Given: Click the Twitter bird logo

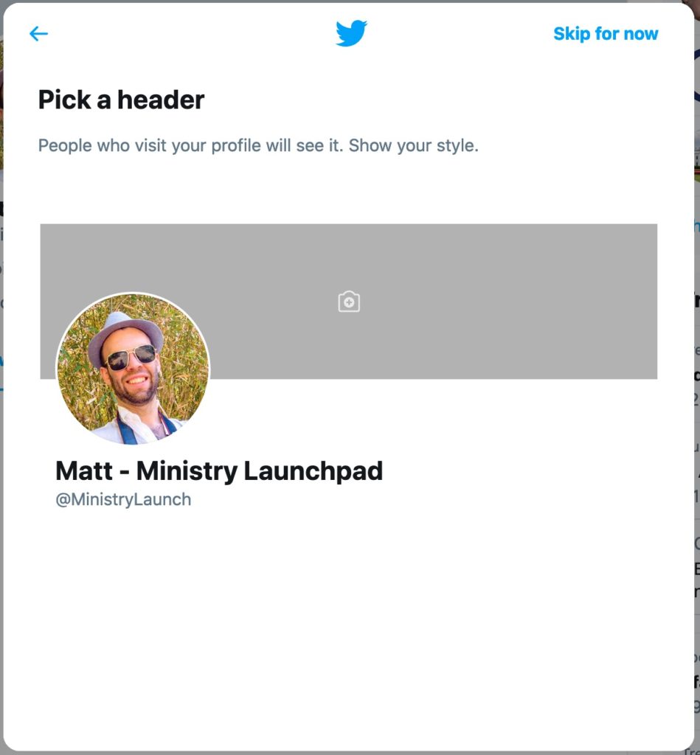Looking at the screenshot, I should pos(351,33).
